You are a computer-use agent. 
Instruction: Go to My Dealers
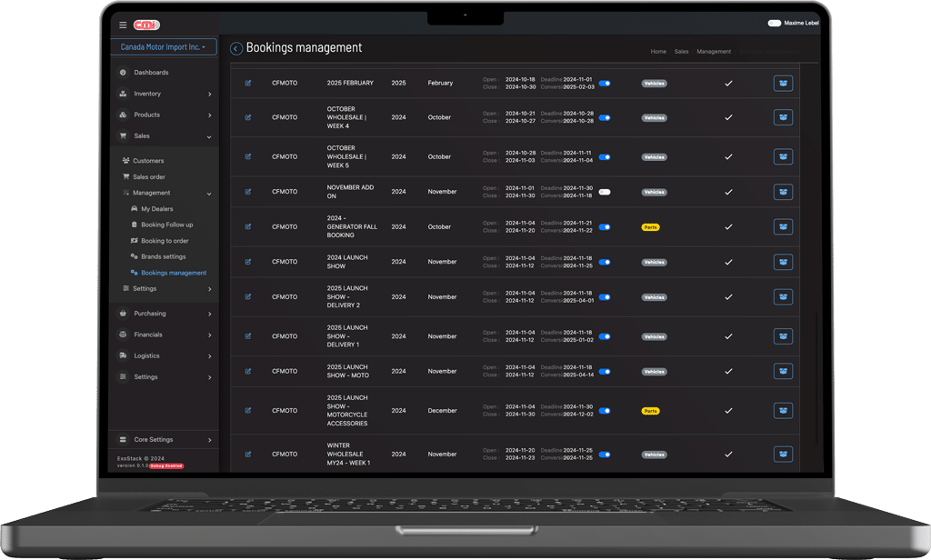tap(156, 209)
